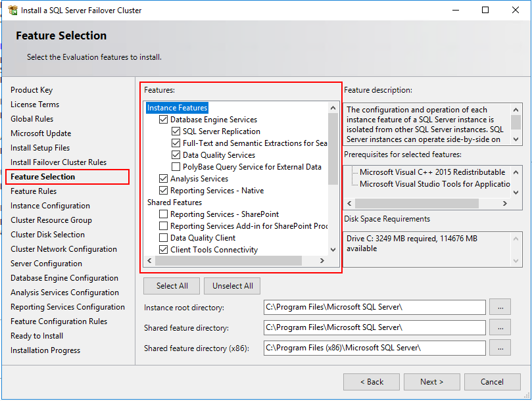Click prerequisites list scroll right arrow

(505, 204)
